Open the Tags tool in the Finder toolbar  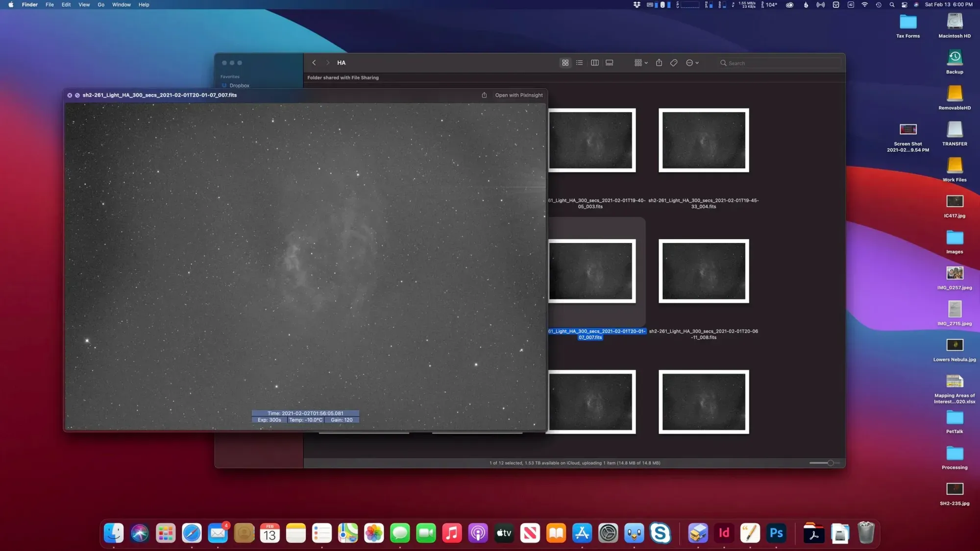pos(674,63)
